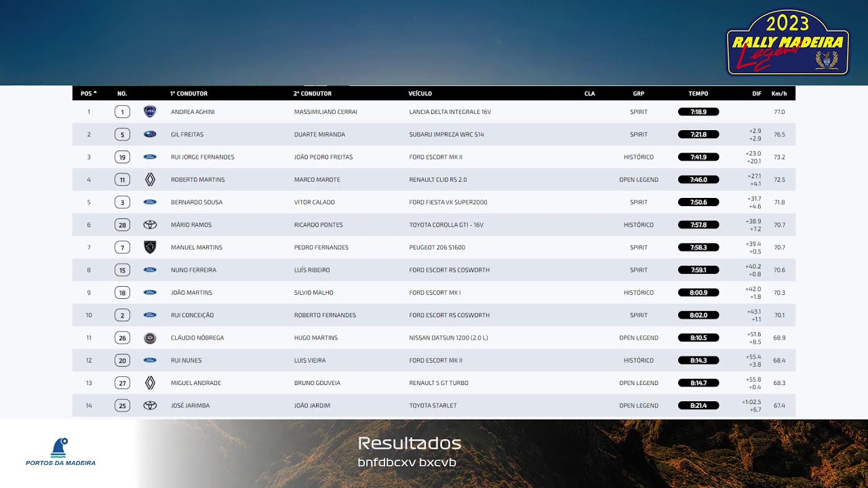Select vehicle FORD FIESTA VK SUPER2000
The width and height of the screenshot is (868, 488).
tap(448, 202)
